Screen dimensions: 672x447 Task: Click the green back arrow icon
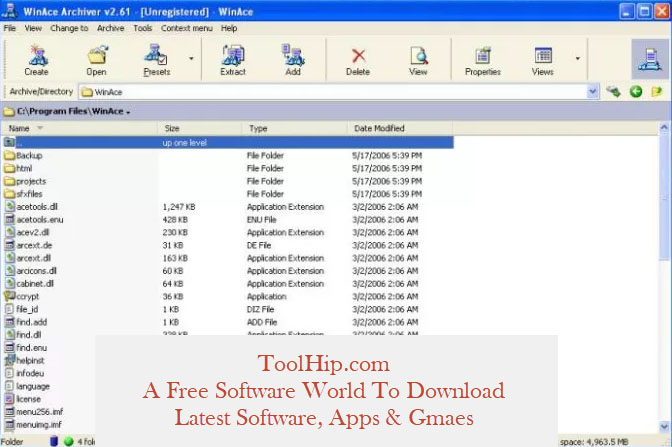point(636,91)
